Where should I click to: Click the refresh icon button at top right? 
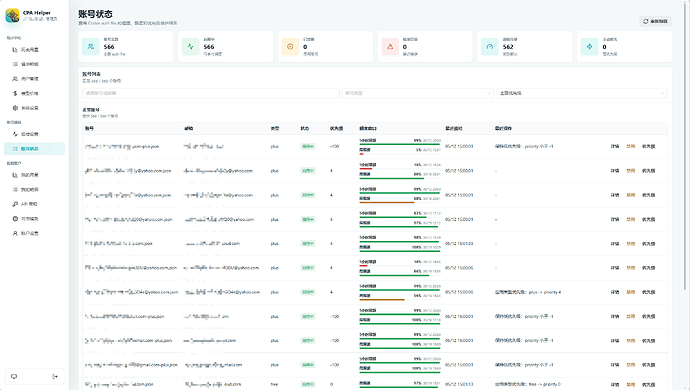(655, 21)
